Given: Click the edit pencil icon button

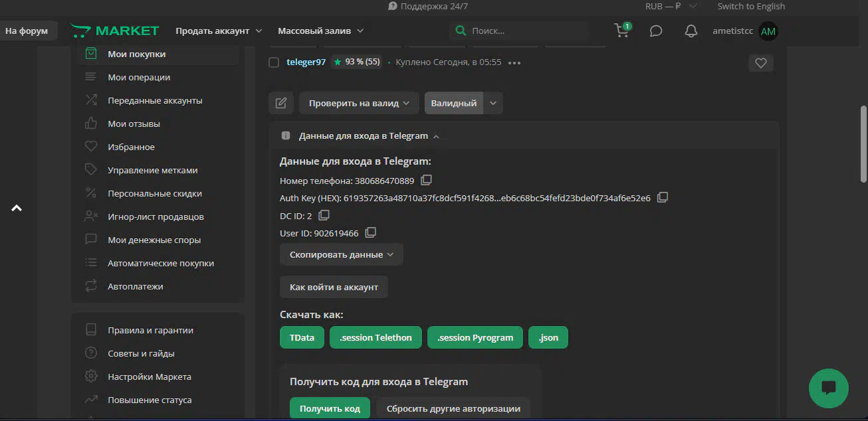Looking at the screenshot, I should [x=281, y=103].
